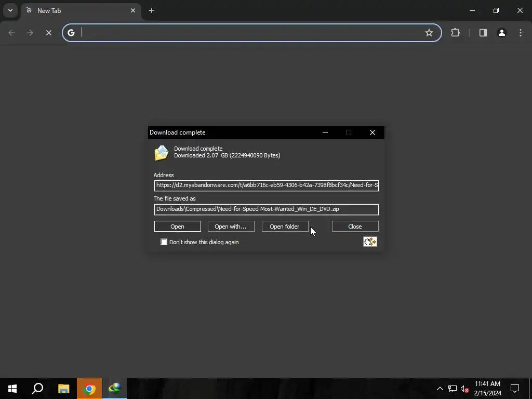
Task: Open Chrome side panel
Action: [x=483, y=33]
